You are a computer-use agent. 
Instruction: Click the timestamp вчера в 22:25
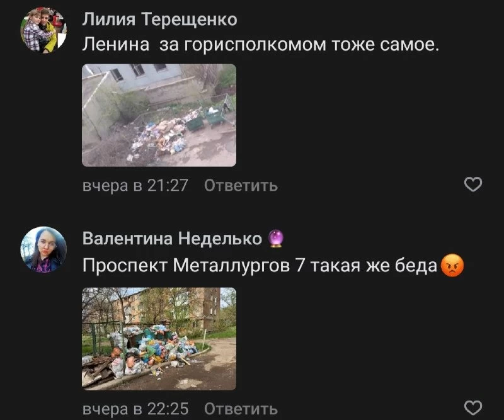135,409
